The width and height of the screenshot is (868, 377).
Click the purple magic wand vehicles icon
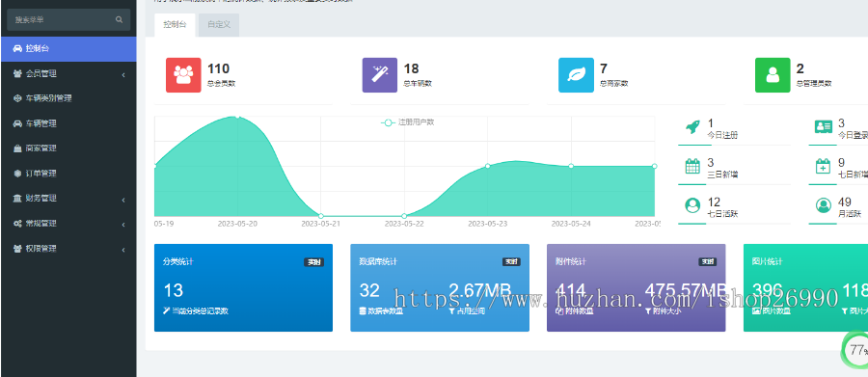pos(380,75)
